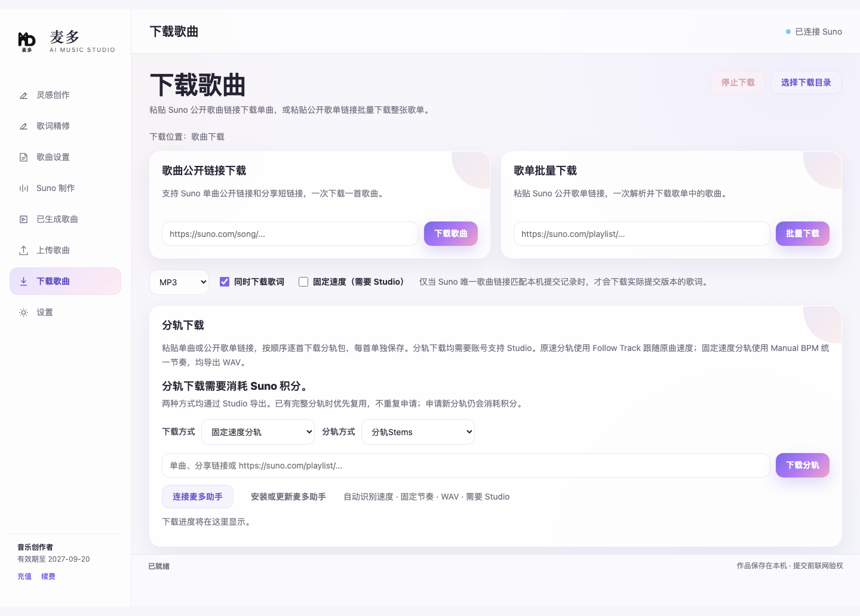Click the pencil icon beside 灵感创作
Viewport: 860px width, 616px height.
point(24,96)
